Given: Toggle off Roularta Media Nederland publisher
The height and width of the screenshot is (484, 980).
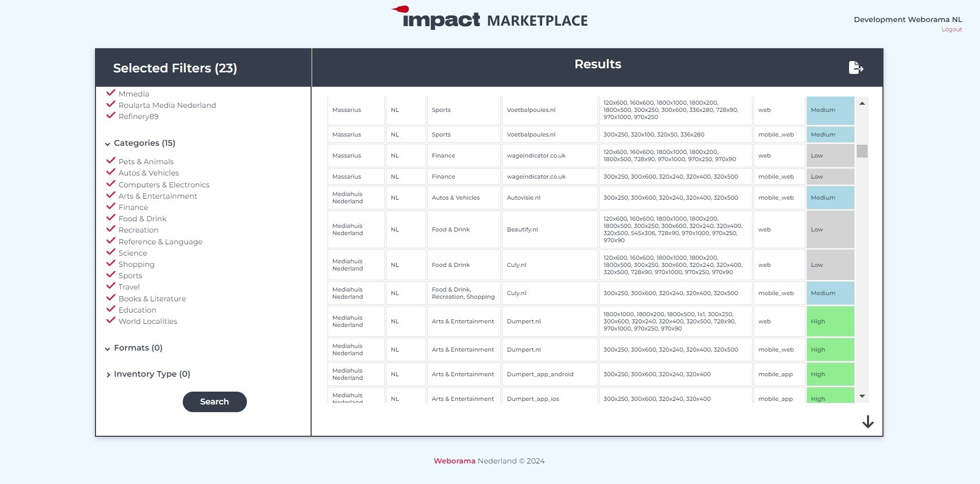Looking at the screenshot, I should point(110,105).
